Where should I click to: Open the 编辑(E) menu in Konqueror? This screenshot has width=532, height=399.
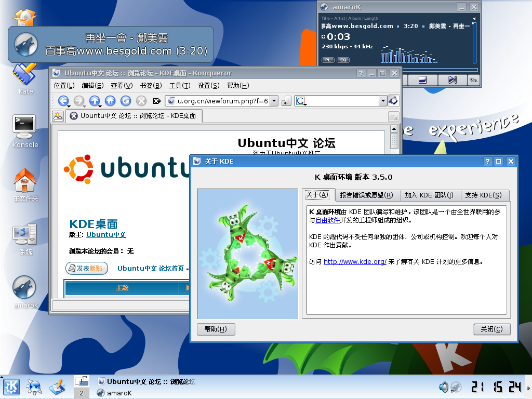[92, 86]
